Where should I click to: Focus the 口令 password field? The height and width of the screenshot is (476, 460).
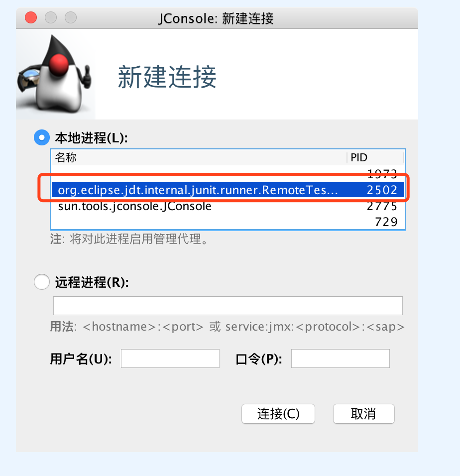341,358
